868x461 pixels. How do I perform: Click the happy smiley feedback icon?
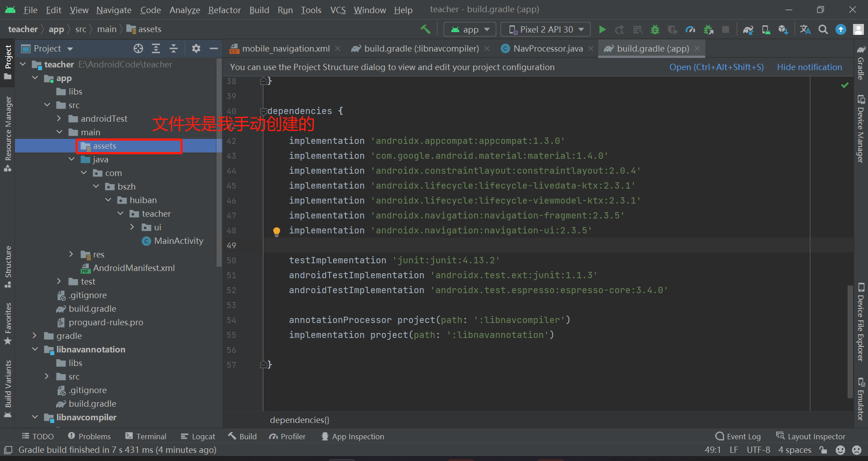tap(840, 450)
